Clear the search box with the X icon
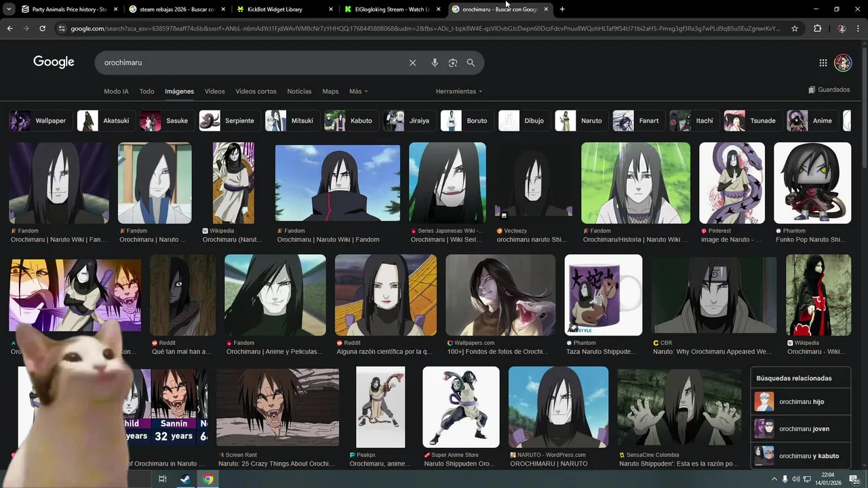This screenshot has height=488, width=868. [412, 62]
